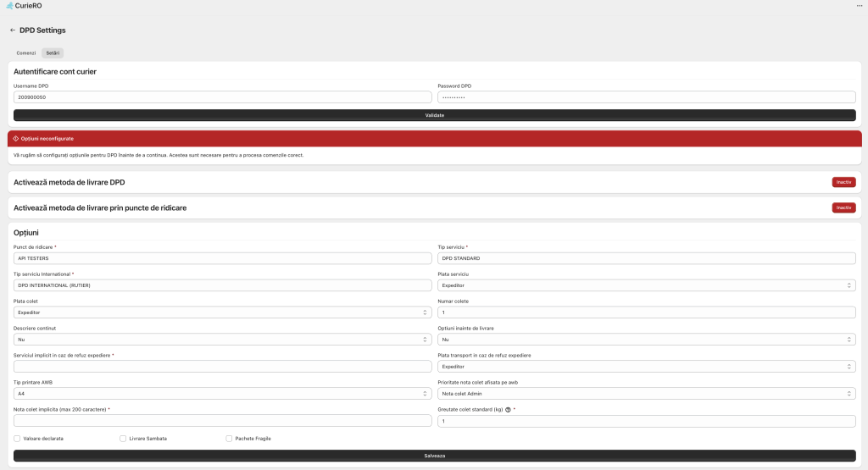The height and width of the screenshot is (470, 868).
Task: Click the warning icon in the Opțiuni neconfigurate banner
Action: (15, 139)
